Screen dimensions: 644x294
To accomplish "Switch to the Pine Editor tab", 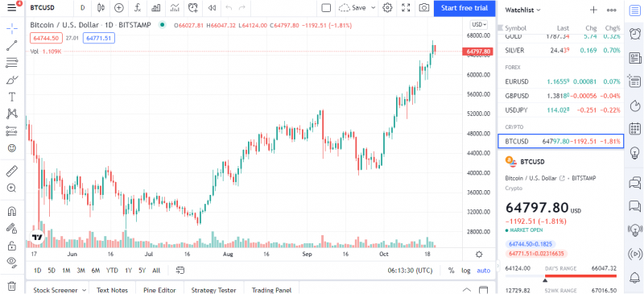I will pyautogui.click(x=159, y=290).
